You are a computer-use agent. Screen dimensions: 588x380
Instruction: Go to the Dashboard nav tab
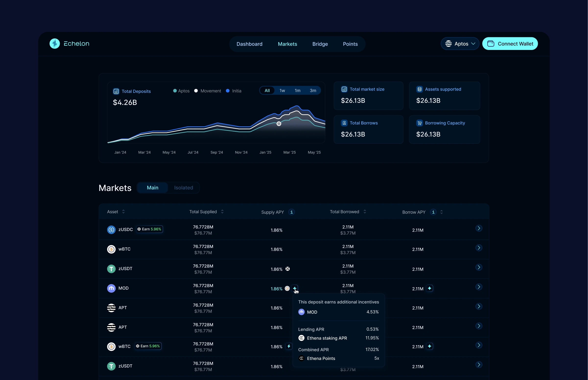[249, 44]
